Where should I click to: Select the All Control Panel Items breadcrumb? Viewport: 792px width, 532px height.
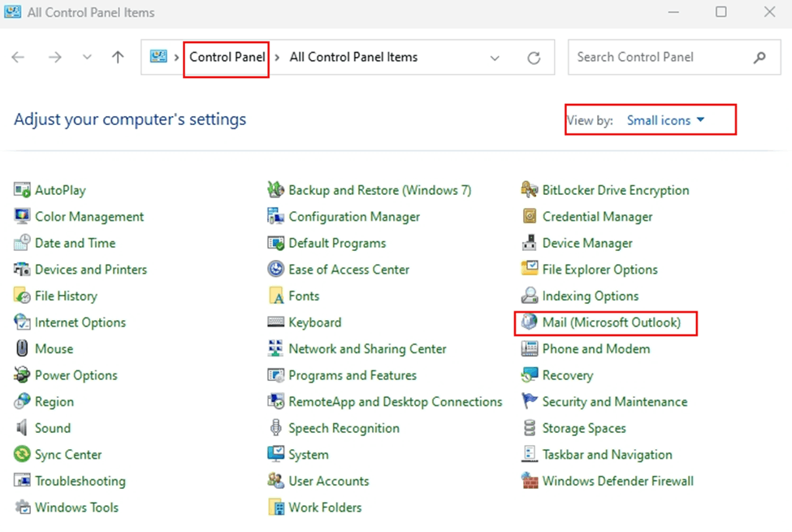(x=353, y=57)
